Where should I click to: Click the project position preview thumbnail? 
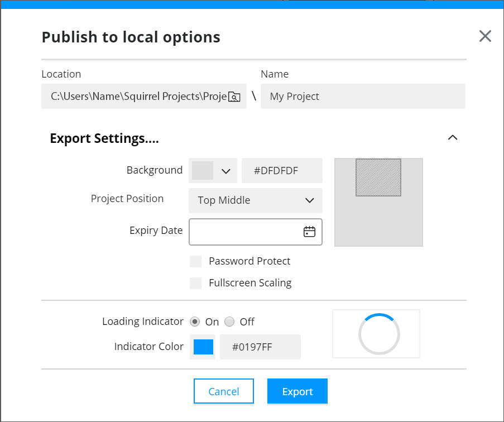point(378,202)
